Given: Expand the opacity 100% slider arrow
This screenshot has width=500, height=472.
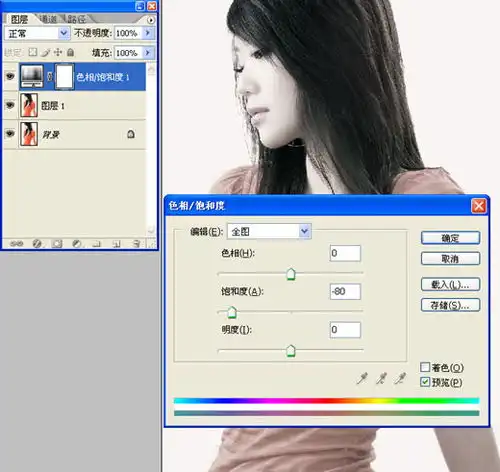Looking at the screenshot, I should click(x=148, y=33).
